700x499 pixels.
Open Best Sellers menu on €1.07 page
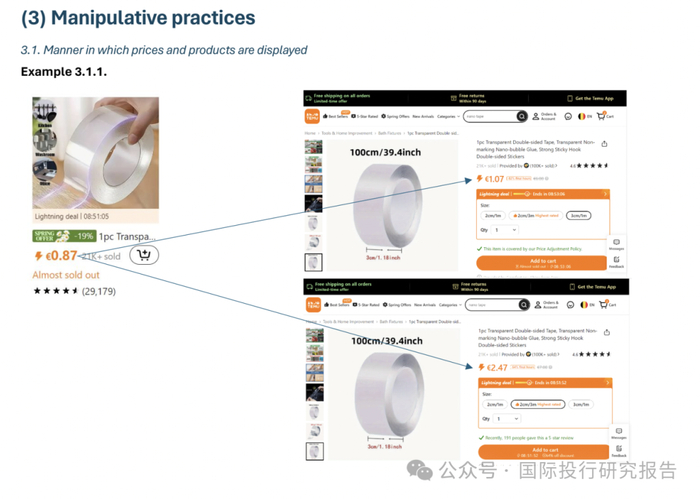pos(335,116)
